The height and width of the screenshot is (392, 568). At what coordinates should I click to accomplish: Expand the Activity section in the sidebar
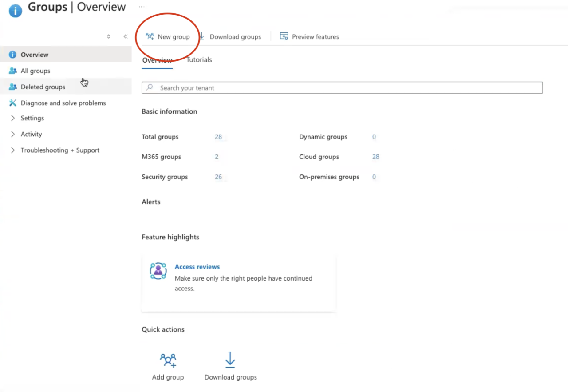click(x=13, y=134)
